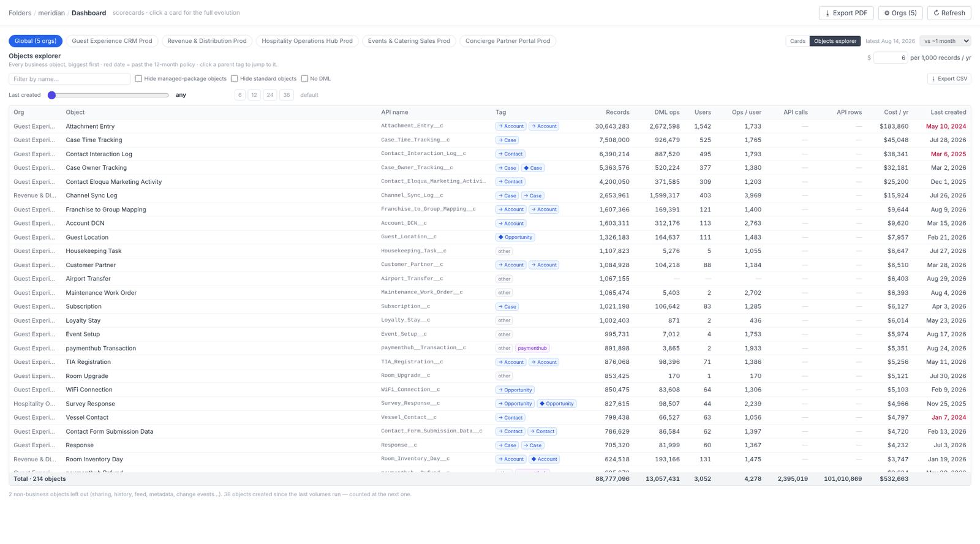Set last created preset to 24 months

click(270, 95)
